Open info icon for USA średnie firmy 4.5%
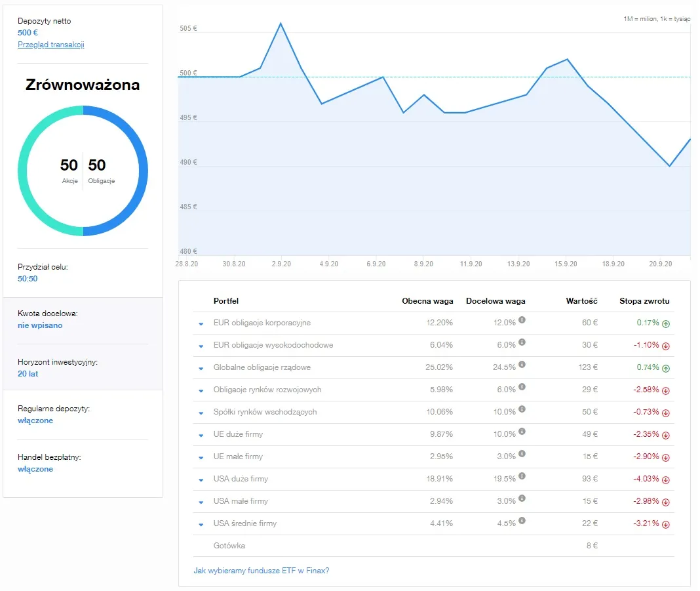Viewport: 700px width, 591px height. pyautogui.click(x=522, y=521)
